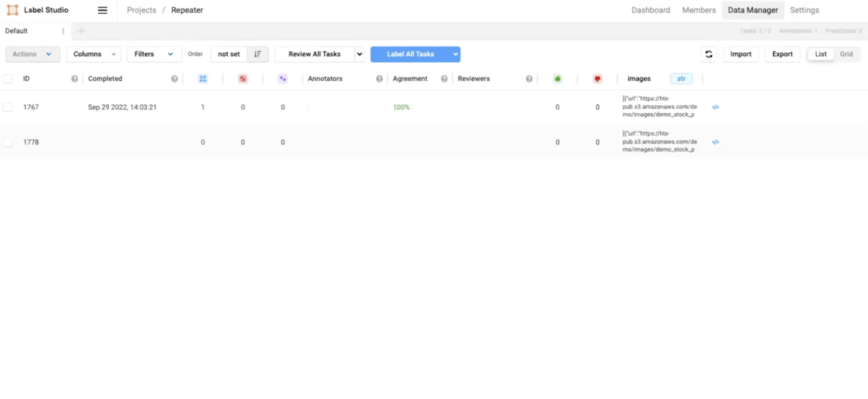The width and height of the screenshot is (868, 399).
Task: Open the Projects breadcrumb link
Action: [x=141, y=10]
